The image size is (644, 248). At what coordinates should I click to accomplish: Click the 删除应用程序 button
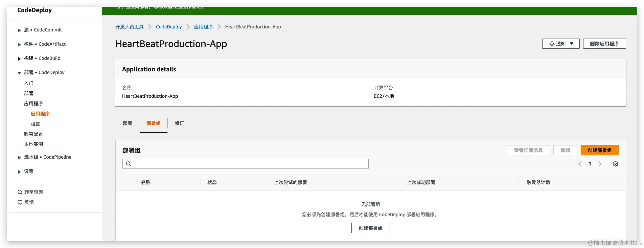point(604,44)
